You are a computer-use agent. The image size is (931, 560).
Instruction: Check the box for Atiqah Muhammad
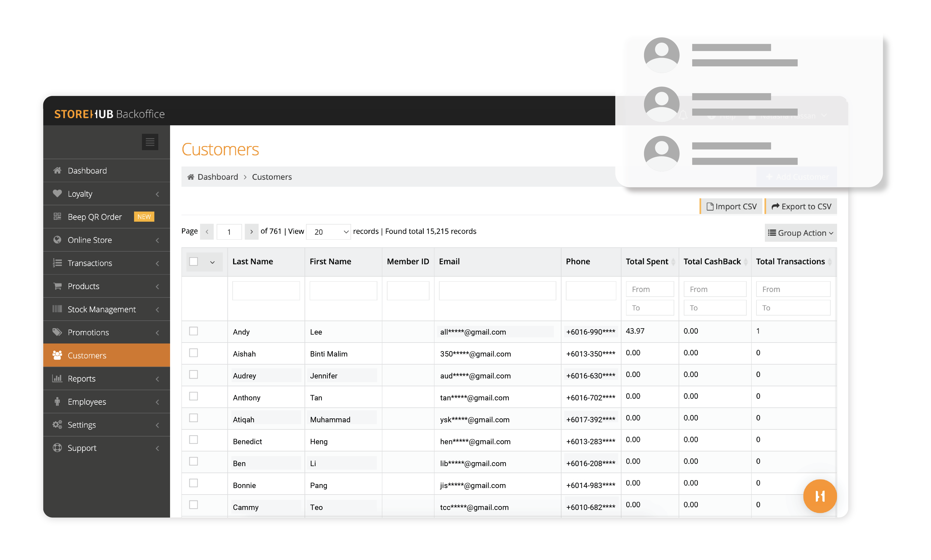193,418
